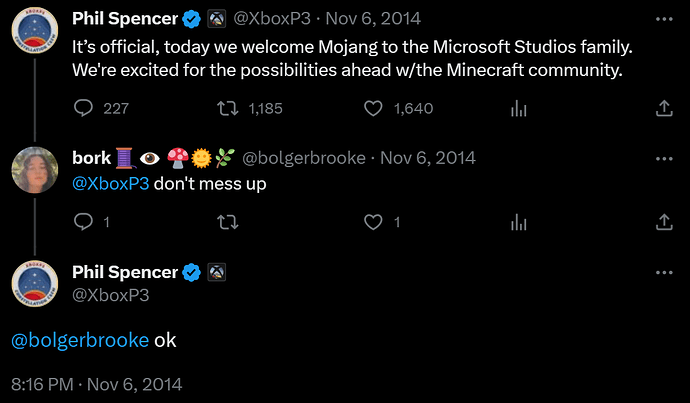The width and height of the screenshot is (690, 403).
Task: View analytics for bork's reply tweet
Action: pyautogui.click(x=519, y=222)
